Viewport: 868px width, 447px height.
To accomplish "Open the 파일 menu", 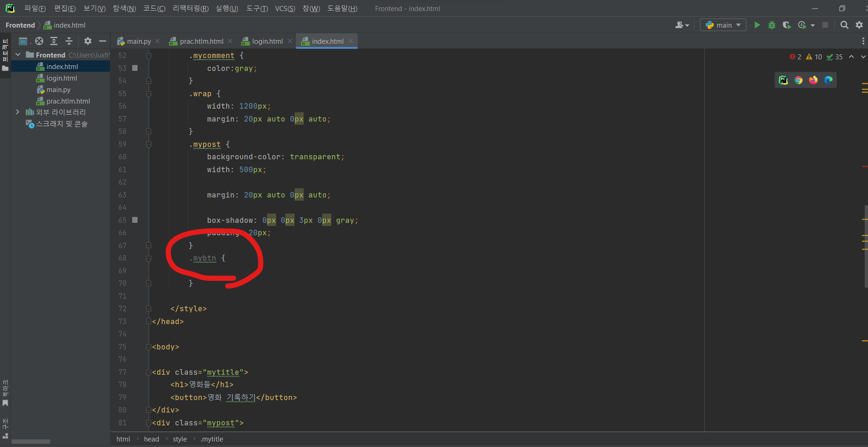I will [x=35, y=8].
